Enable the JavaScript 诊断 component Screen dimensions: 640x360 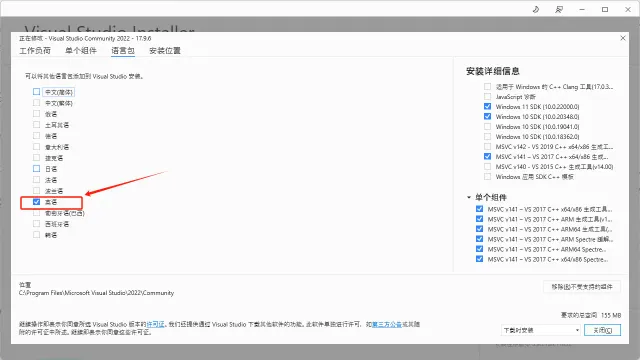(x=487, y=97)
